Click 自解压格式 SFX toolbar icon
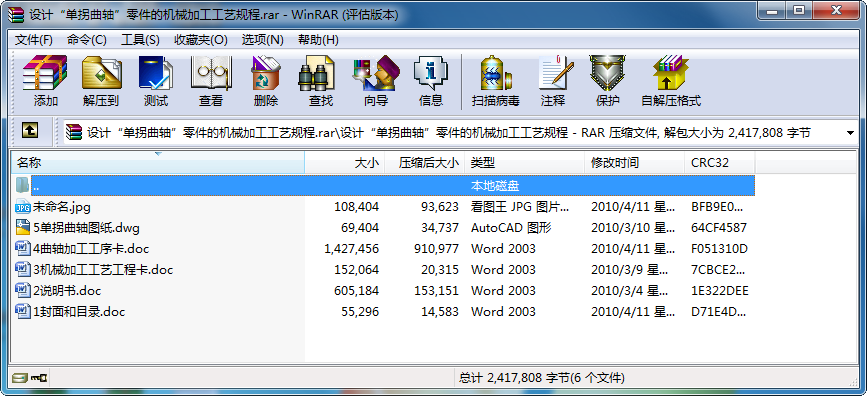Image resolution: width=867 pixels, height=396 pixels. click(671, 81)
